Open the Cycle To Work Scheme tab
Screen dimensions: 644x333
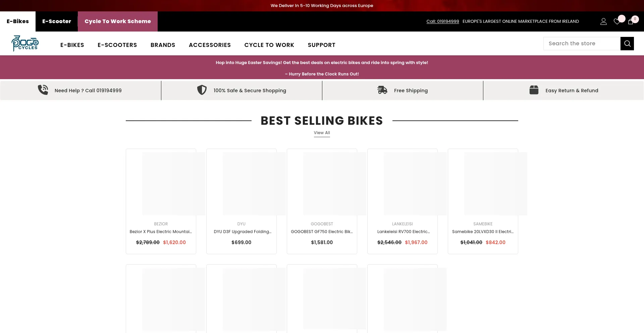[118, 21]
